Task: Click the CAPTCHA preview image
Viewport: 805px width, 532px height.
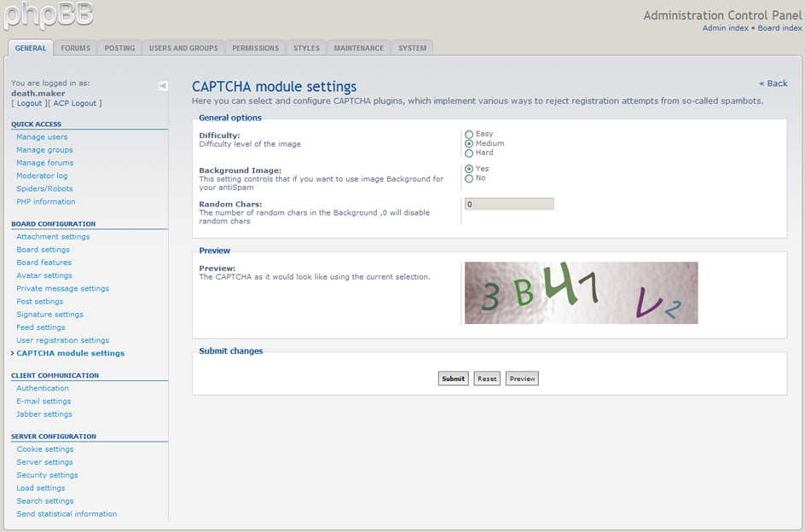Action: (x=581, y=293)
